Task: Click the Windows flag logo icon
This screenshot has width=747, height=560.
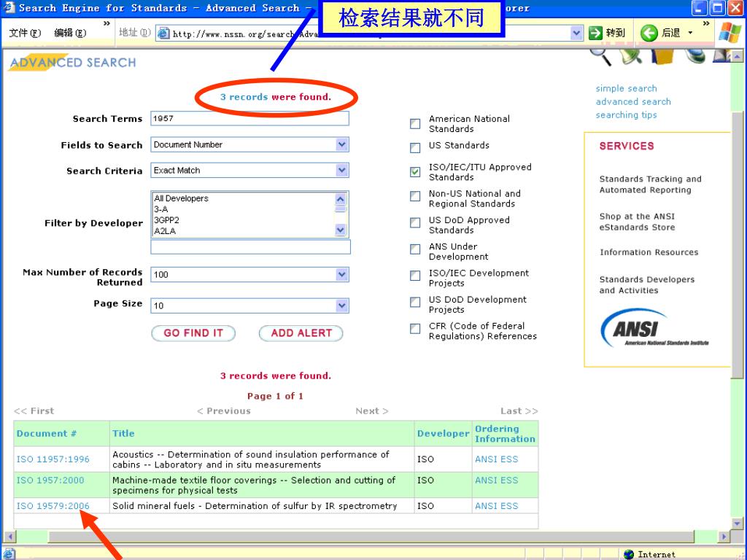Action: point(729,33)
